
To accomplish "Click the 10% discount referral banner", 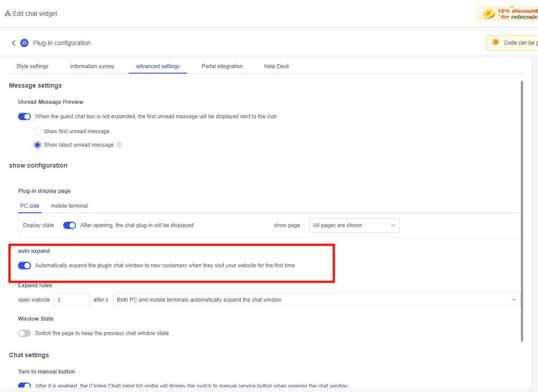I will tap(508, 14).
